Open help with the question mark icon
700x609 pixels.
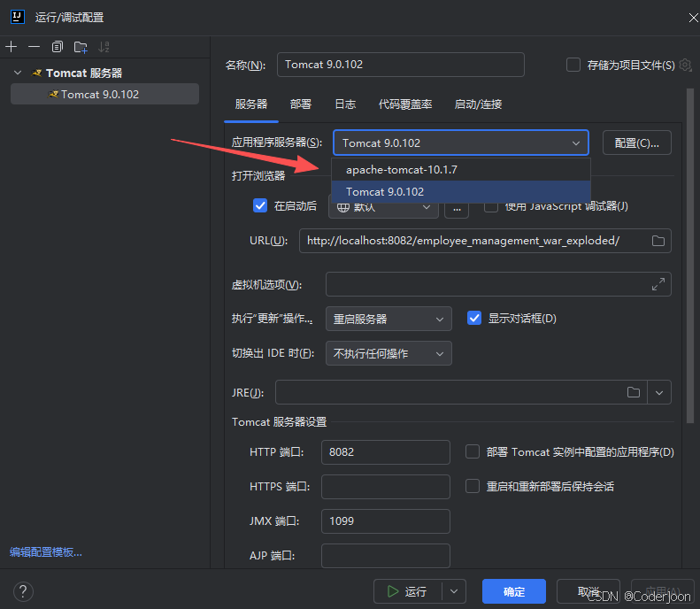click(x=24, y=591)
